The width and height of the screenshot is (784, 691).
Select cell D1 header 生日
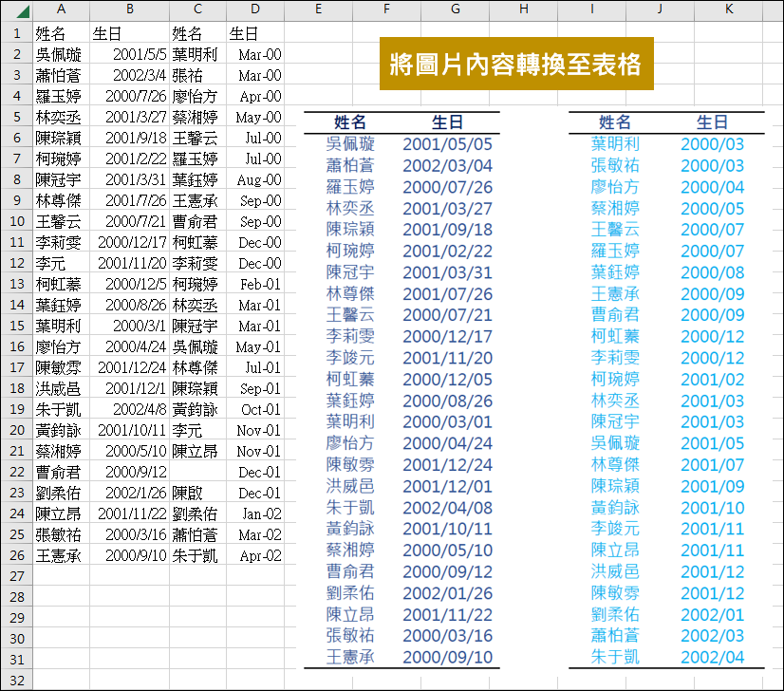[x=255, y=33]
